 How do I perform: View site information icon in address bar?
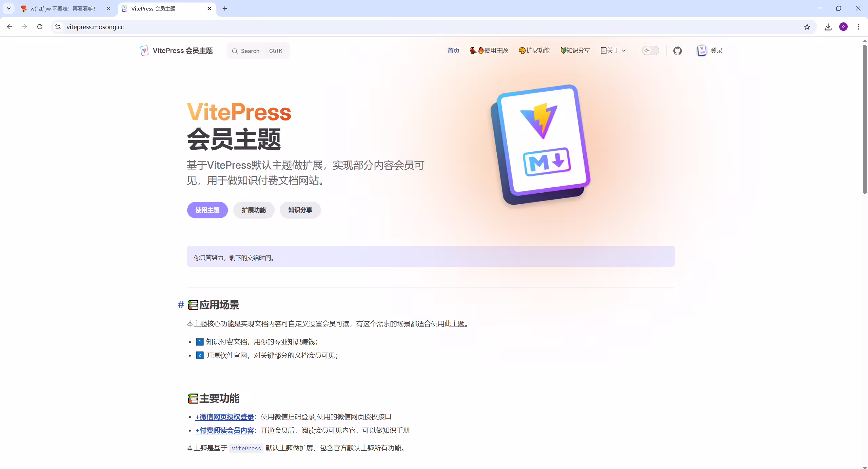(x=58, y=27)
